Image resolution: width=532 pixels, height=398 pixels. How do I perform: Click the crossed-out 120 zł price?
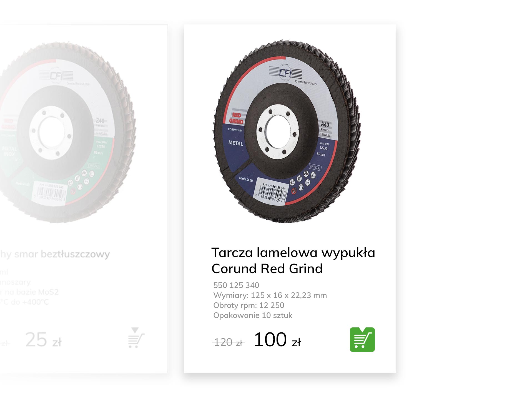point(229,342)
